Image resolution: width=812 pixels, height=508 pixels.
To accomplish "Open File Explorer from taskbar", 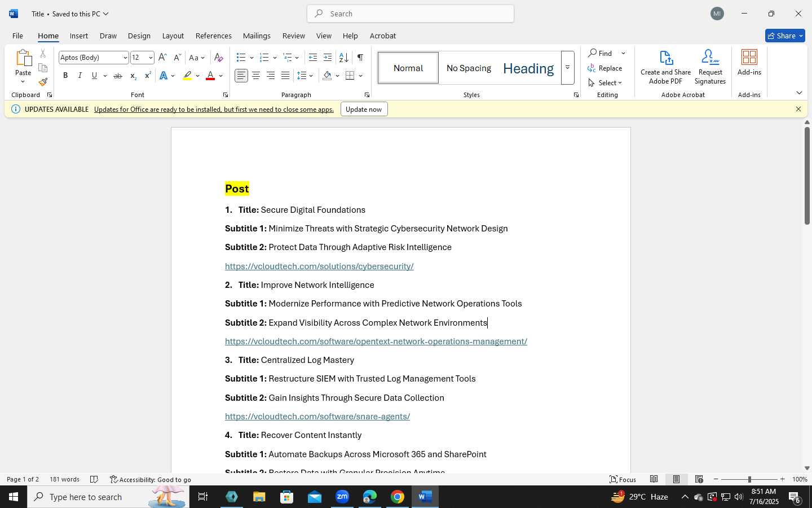I will click(x=259, y=497).
